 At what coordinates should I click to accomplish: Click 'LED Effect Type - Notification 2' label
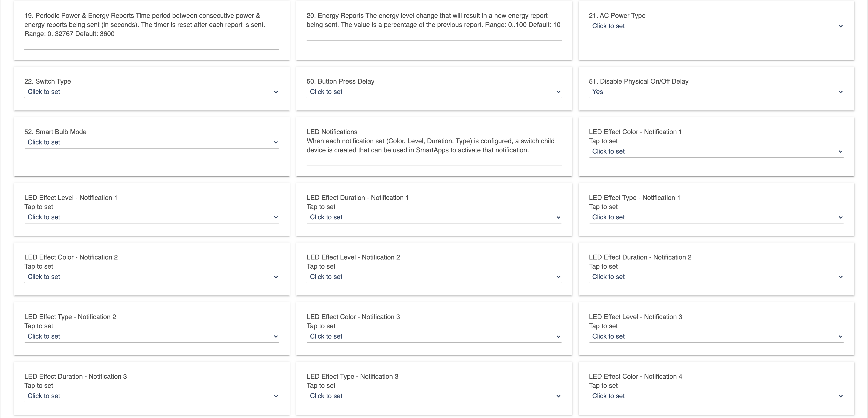click(70, 317)
